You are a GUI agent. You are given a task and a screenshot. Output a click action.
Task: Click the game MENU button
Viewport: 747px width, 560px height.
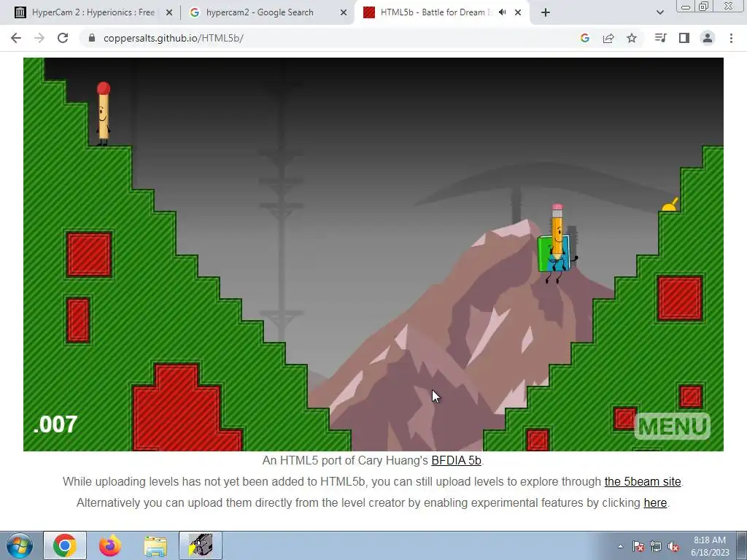[672, 426]
